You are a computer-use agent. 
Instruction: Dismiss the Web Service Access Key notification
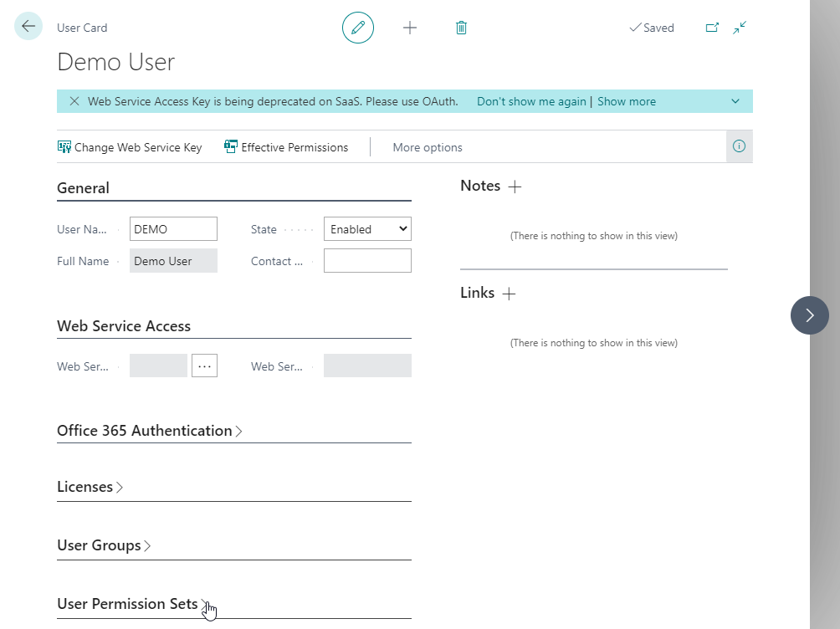(74, 101)
